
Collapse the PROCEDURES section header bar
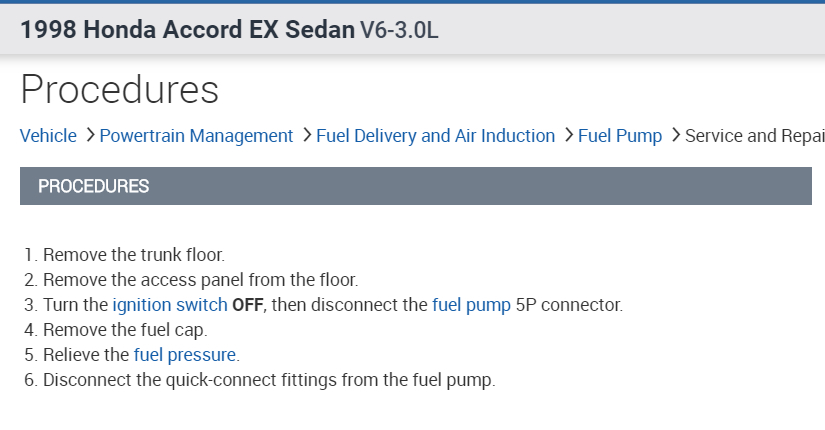pos(415,186)
